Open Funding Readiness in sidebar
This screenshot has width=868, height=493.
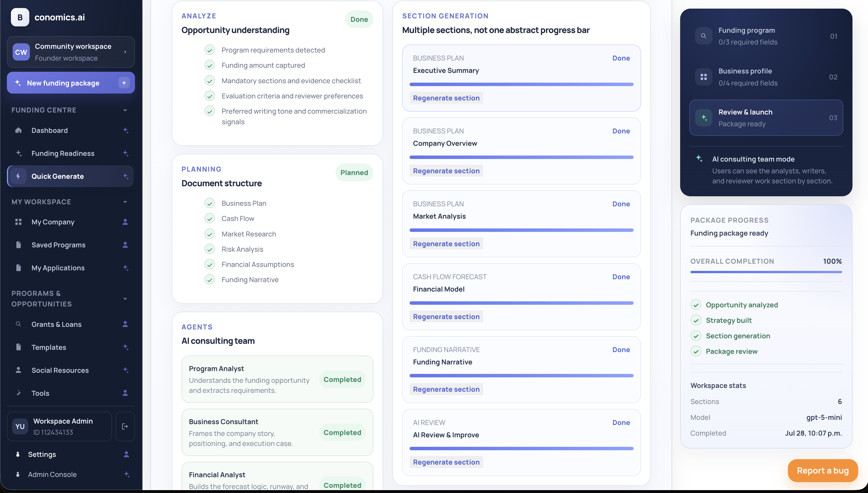click(x=70, y=154)
